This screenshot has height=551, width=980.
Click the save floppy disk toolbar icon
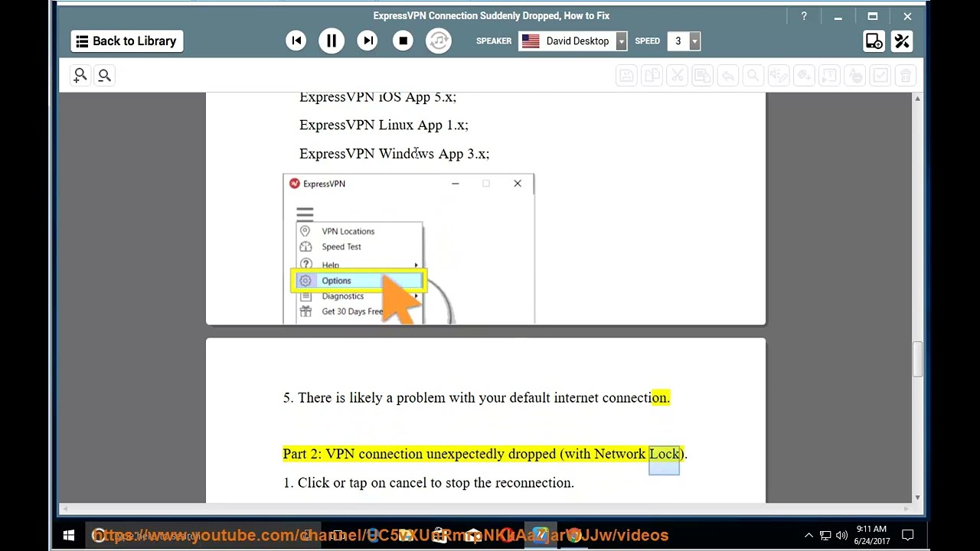pyautogui.click(x=626, y=75)
